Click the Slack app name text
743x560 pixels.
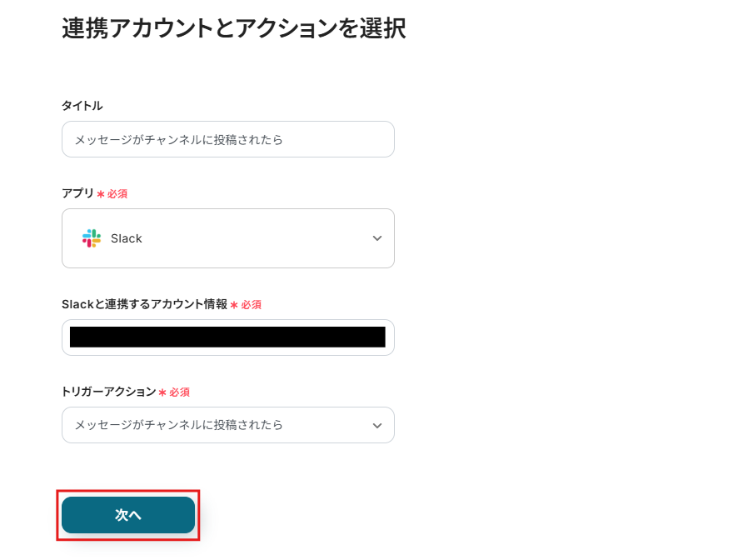127,238
